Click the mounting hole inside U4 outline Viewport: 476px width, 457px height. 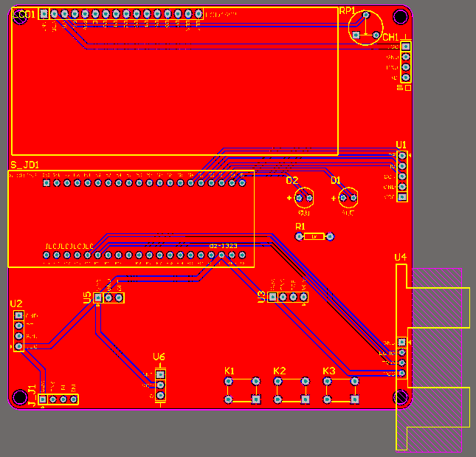[x=401, y=396]
